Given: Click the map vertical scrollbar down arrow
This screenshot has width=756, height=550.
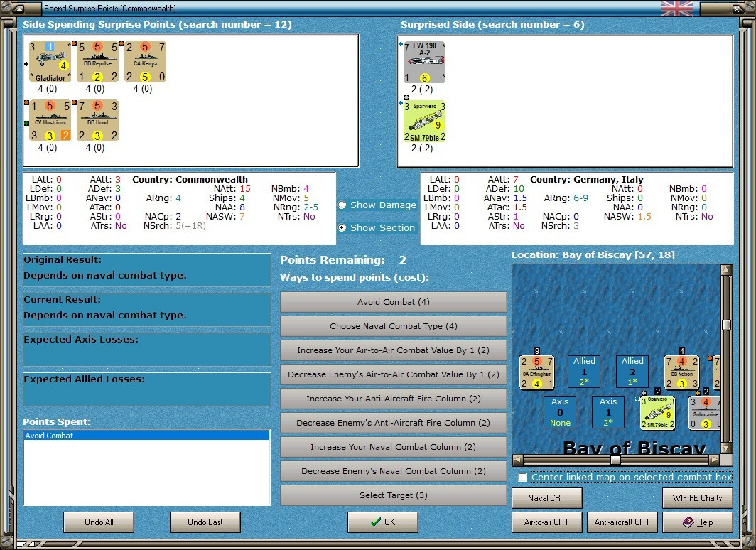Looking at the screenshot, I should pos(727,448).
